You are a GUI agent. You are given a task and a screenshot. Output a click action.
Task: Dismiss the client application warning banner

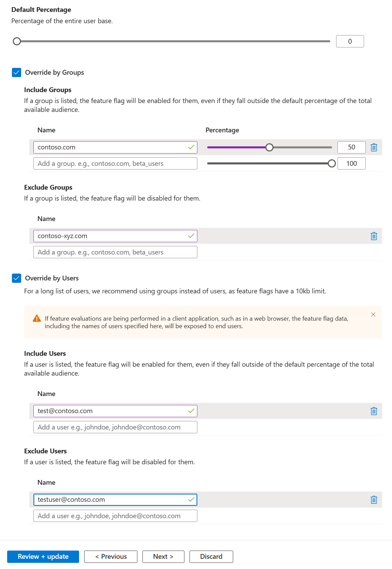pos(373,315)
